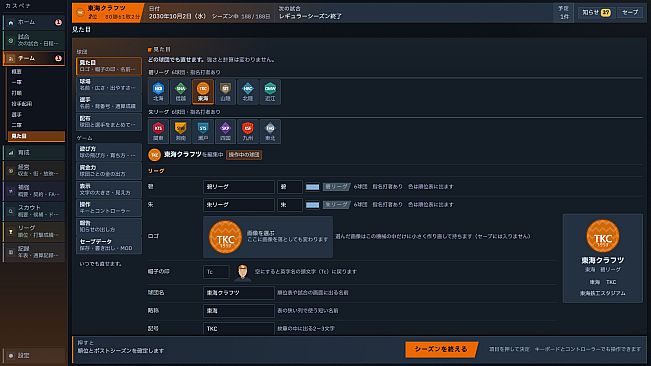651x366 pixels.
Task: Select the orange 東海 team icon
Action: [203, 92]
